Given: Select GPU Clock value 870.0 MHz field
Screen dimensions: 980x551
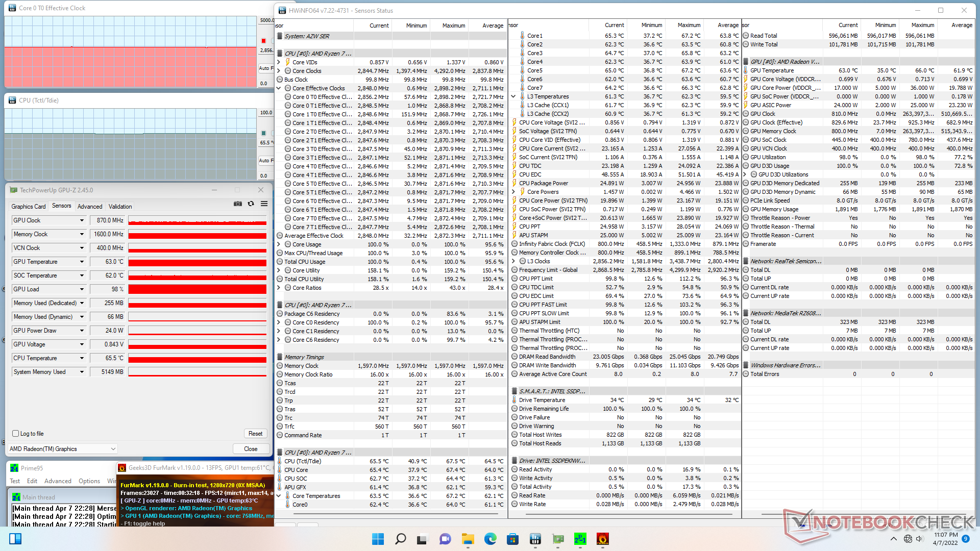Looking at the screenshot, I should pyautogui.click(x=107, y=220).
